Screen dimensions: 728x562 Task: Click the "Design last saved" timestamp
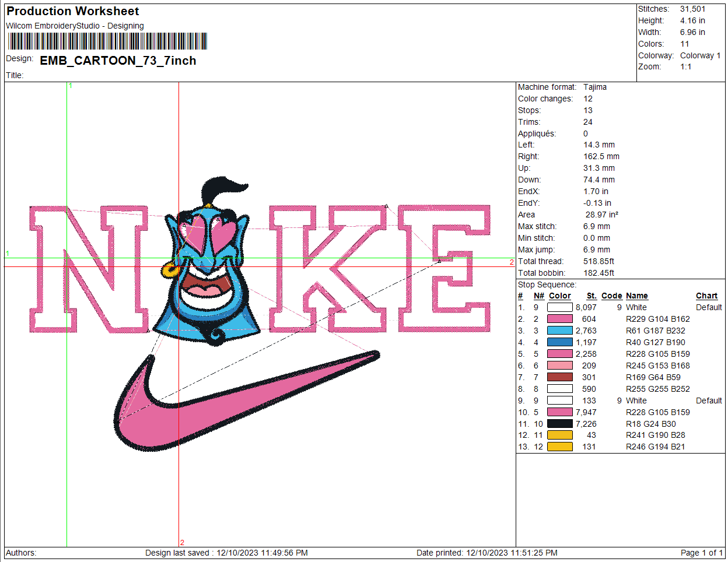(x=227, y=553)
